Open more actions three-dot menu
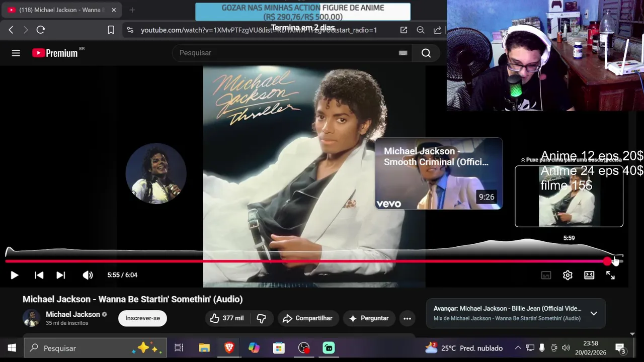 407,318
